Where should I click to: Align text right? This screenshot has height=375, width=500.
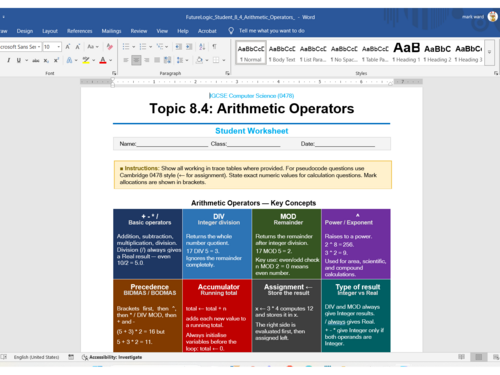147,60
